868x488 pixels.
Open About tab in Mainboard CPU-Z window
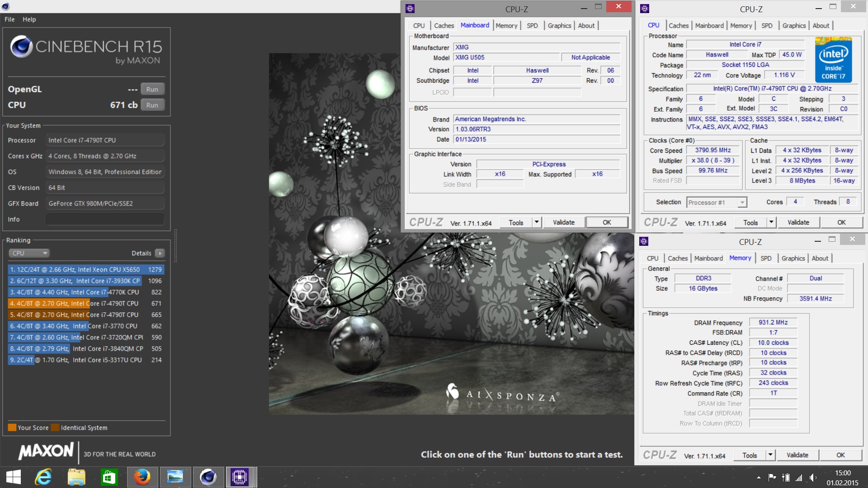pos(586,26)
